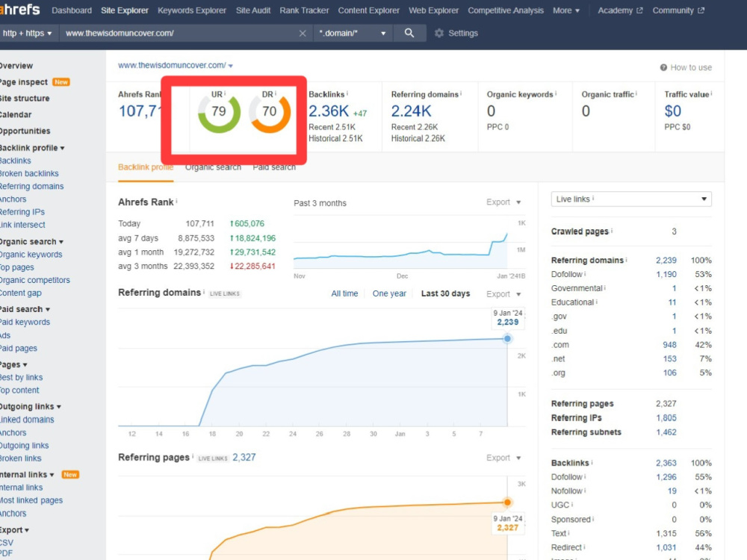
Task: Open Site Audit
Action: tap(253, 10)
